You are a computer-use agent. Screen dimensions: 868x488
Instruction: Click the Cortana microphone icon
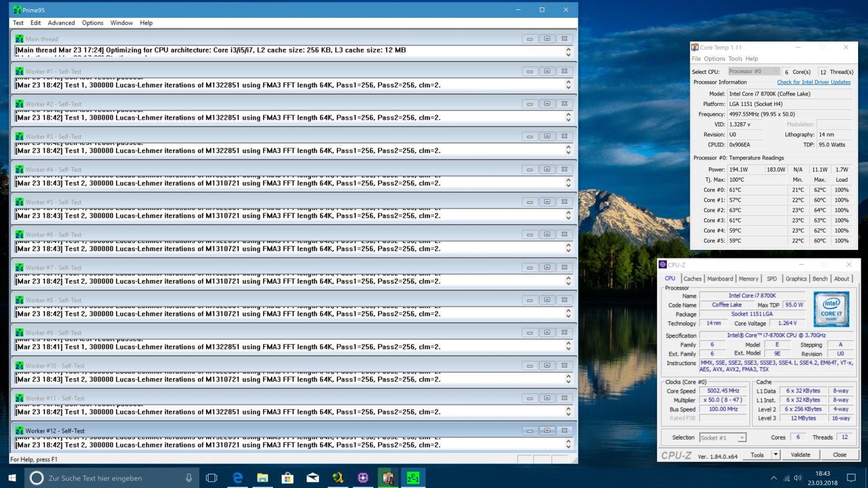coord(189,478)
